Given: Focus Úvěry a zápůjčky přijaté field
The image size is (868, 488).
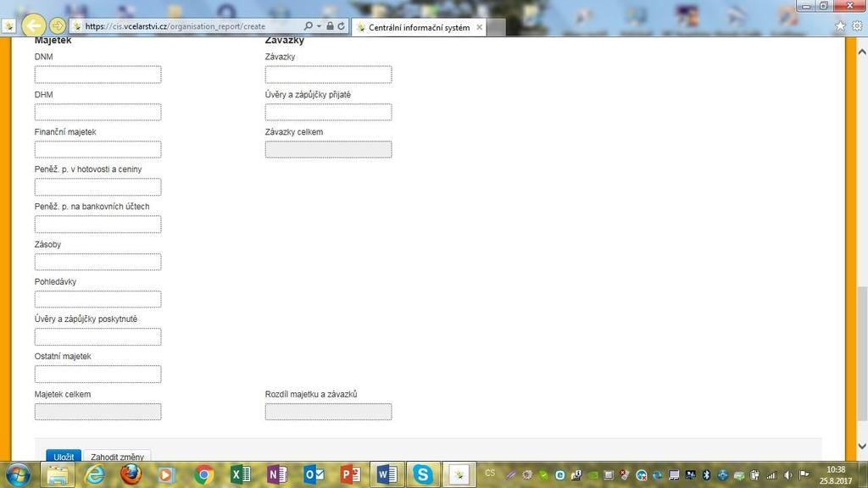Looking at the screenshot, I should point(328,113).
